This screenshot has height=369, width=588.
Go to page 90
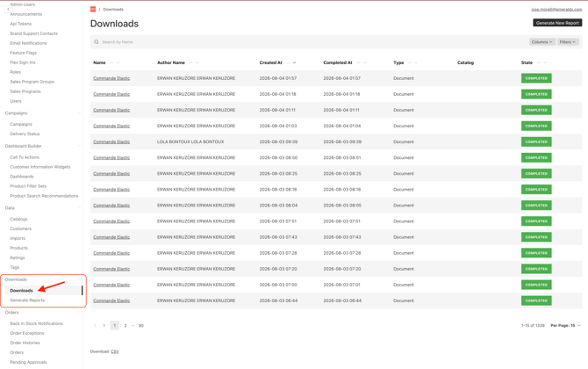click(141, 325)
